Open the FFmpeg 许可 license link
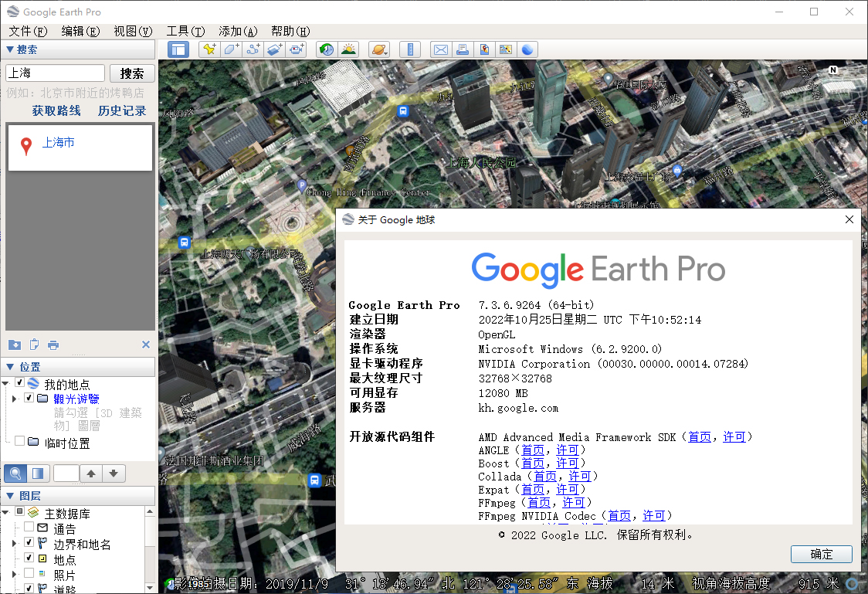This screenshot has width=868, height=594. click(x=575, y=502)
